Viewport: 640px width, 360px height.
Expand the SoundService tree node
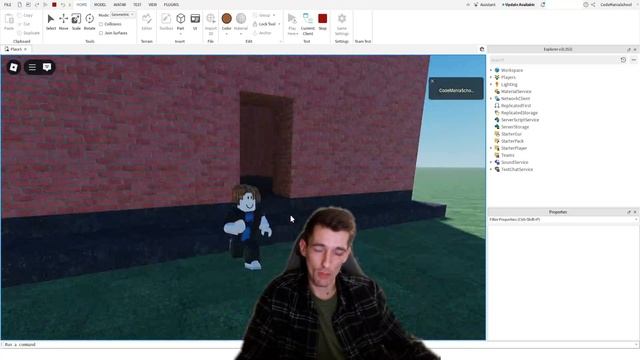point(491,162)
